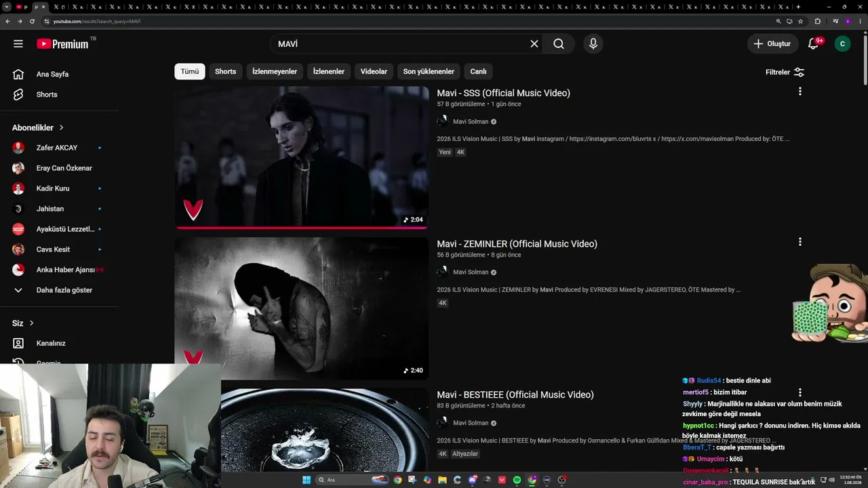868x488 pixels.
Task: Play the Mavi - ZEMINLER video thumbnail
Action: pos(302,308)
